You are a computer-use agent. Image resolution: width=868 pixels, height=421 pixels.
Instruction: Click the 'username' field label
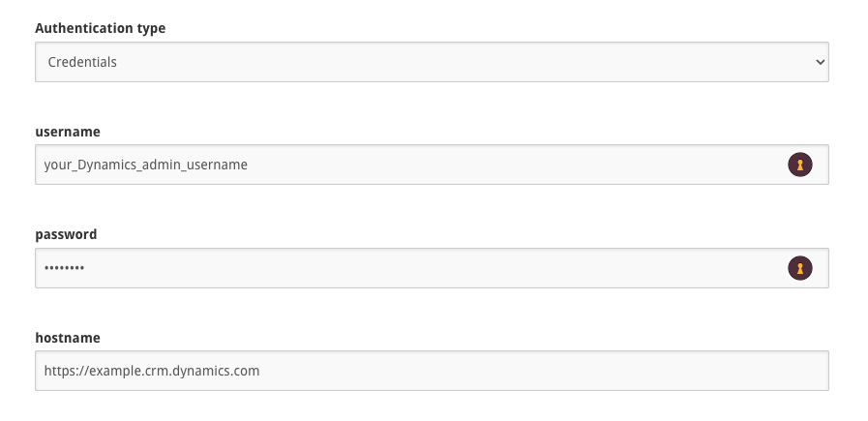pyautogui.click(x=68, y=132)
